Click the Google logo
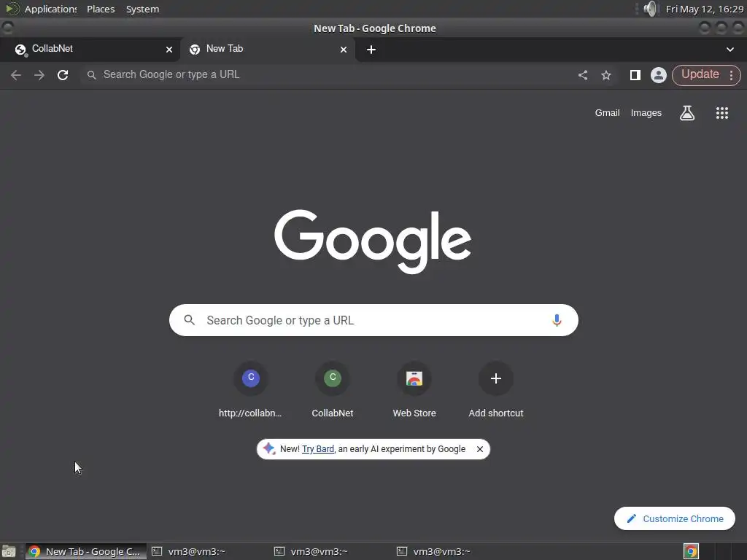 pyautogui.click(x=373, y=241)
